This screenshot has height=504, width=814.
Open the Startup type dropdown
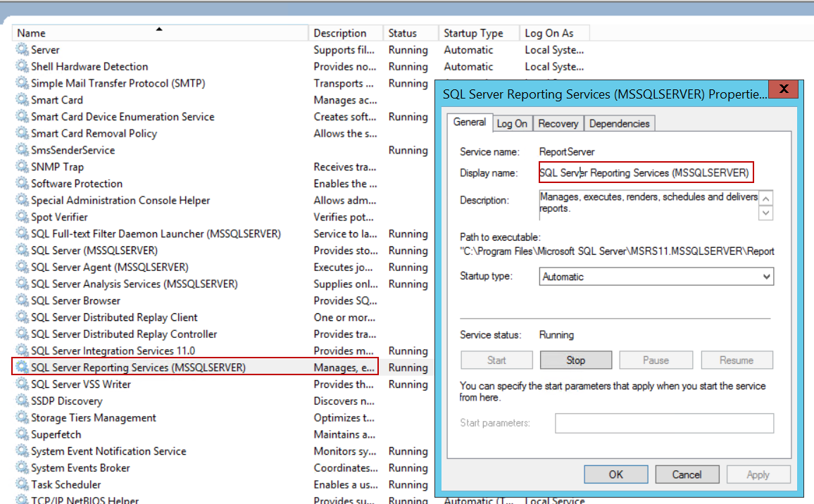656,277
